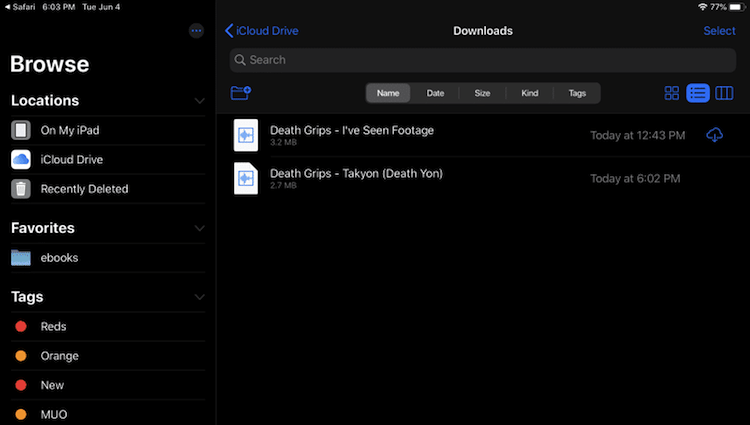Switch to list view
The image size is (750, 425).
[698, 93]
